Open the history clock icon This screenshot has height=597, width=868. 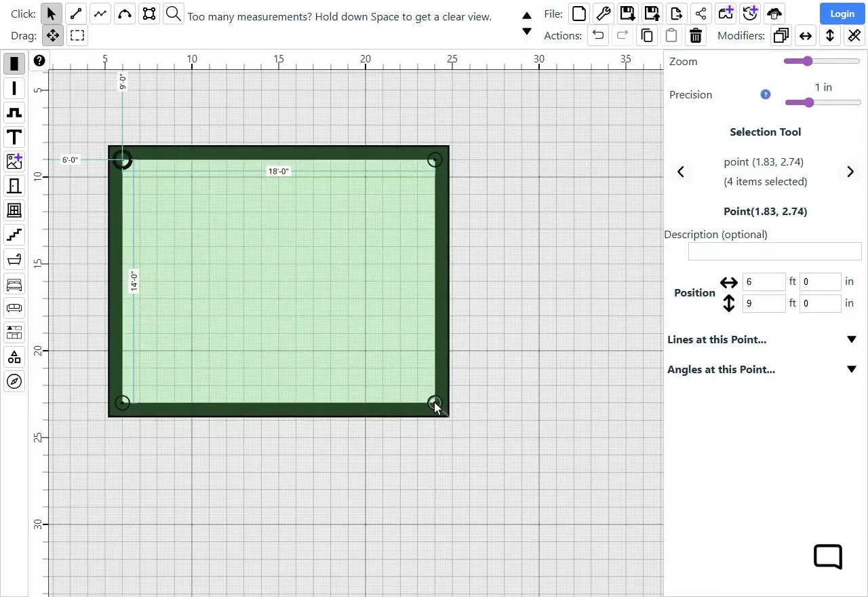[x=749, y=14]
